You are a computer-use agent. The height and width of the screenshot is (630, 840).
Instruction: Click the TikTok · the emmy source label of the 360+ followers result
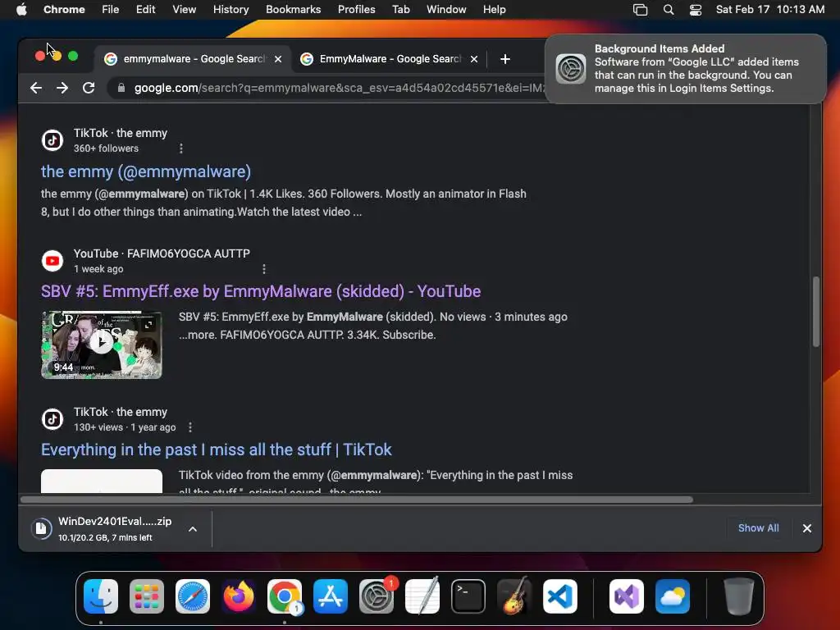[121, 133]
